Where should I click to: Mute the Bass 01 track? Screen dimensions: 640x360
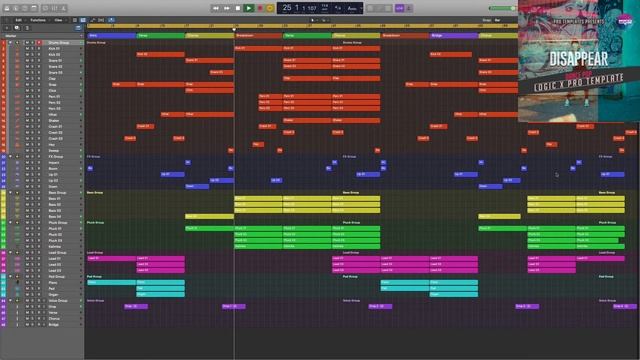coord(27,198)
